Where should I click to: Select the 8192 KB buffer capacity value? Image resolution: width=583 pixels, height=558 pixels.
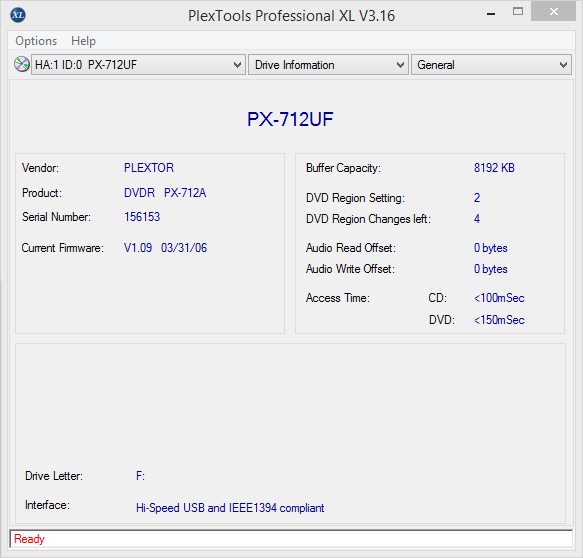pyautogui.click(x=494, y=168)
